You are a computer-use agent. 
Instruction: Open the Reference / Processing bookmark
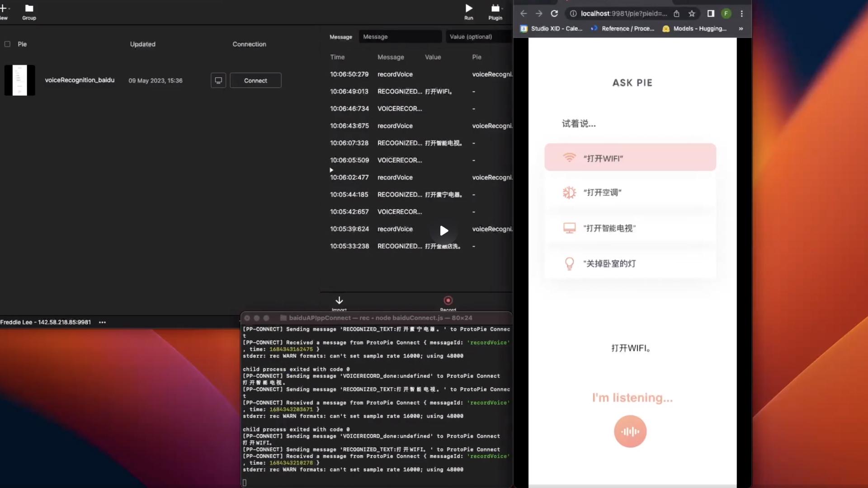623,28
